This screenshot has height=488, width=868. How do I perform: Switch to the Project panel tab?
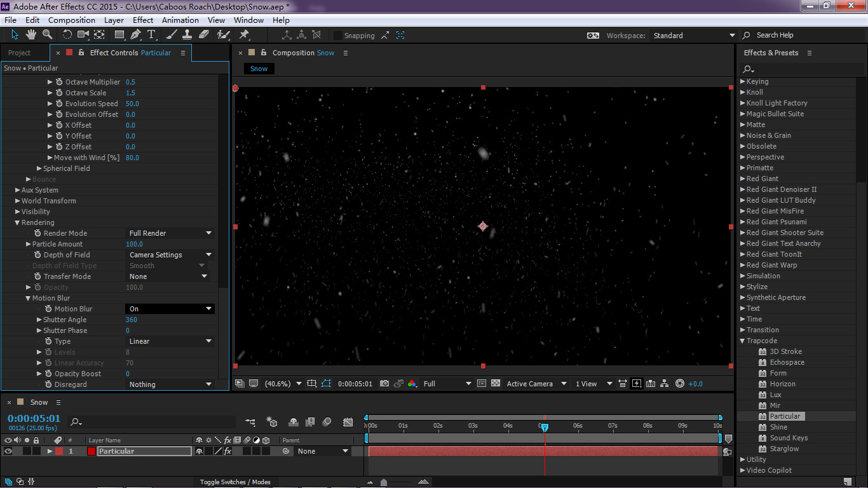(20, 53)
